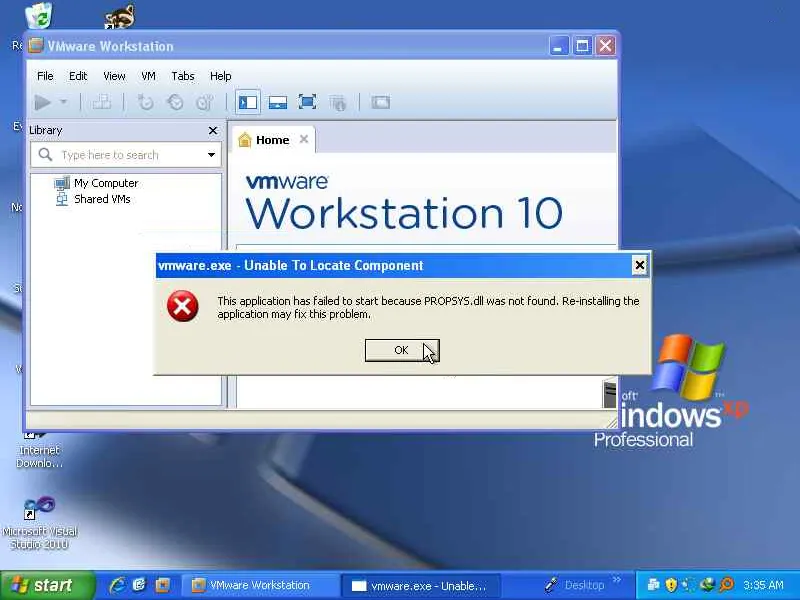The height and width of the screenshot is (600, 800).
Task: Close the Unable To Locate Component dialog
Action: (639, 265)
